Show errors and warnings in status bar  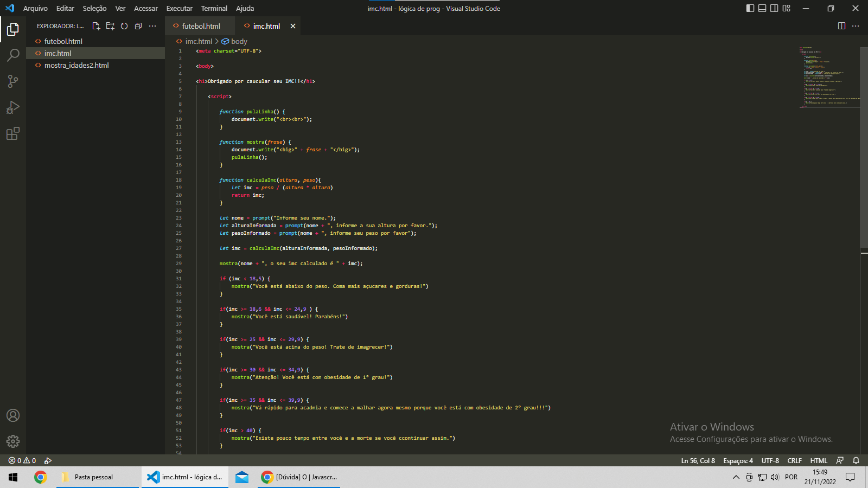pos(22,461)
